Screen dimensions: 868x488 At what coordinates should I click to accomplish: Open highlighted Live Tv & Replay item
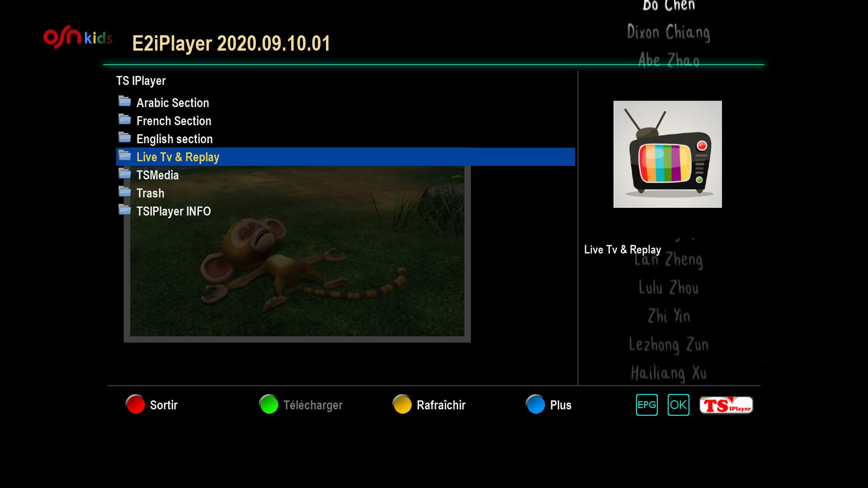click(x=178, y=157)
